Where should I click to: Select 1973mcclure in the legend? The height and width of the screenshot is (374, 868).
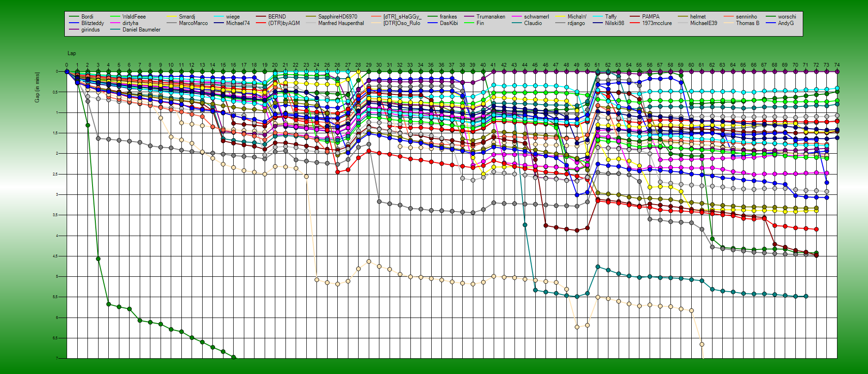pos(657,23)
